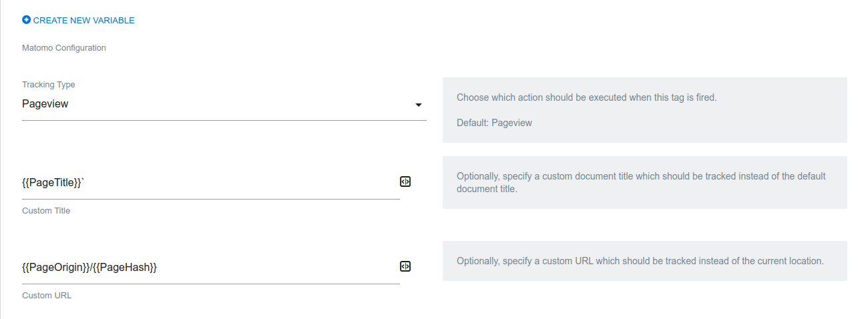
Task: Click the help text about tag fired action
Action: (586, 97)
